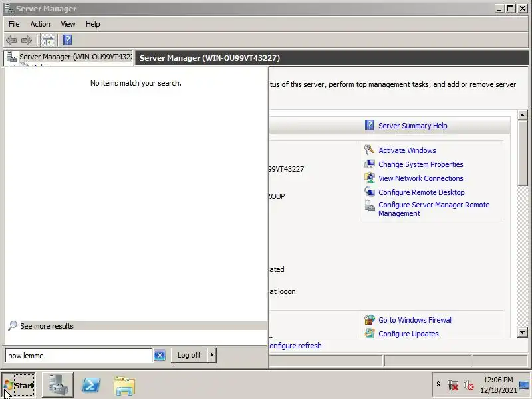Click the scrollbar up arrow in details pane

point(523,115)
